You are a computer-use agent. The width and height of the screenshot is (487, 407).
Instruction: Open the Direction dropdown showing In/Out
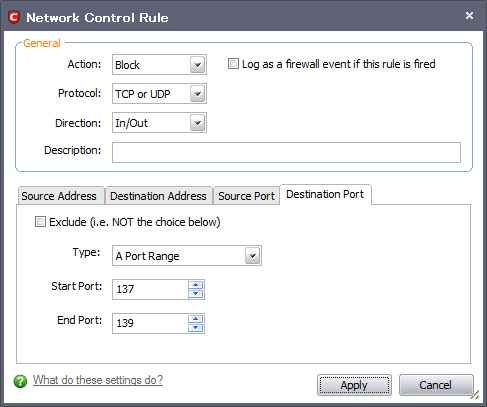(159, 123)
